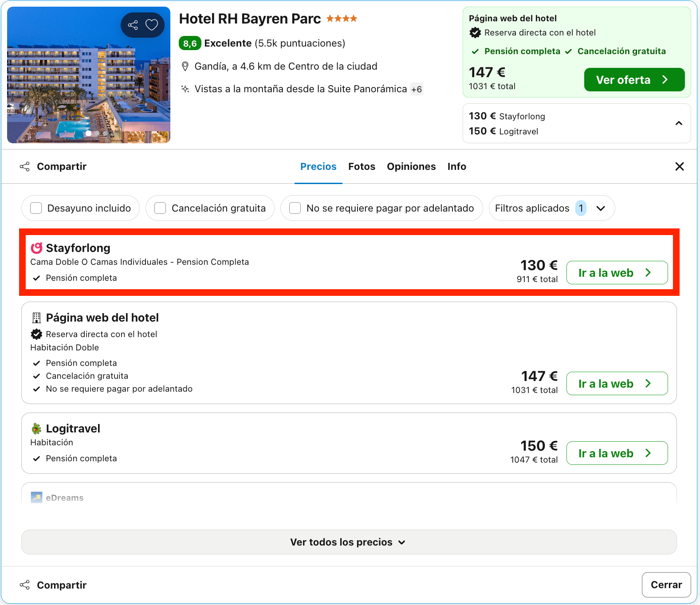Viewport: 700px width, 605px height.
Task: Switch to the Precios tab
Action: coord(319,167)
